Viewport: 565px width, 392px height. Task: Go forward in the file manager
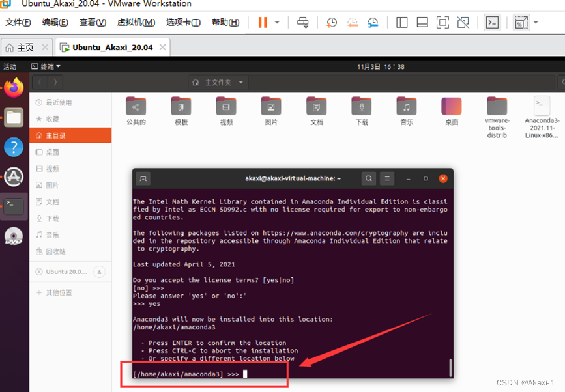(x=55, y=83)
